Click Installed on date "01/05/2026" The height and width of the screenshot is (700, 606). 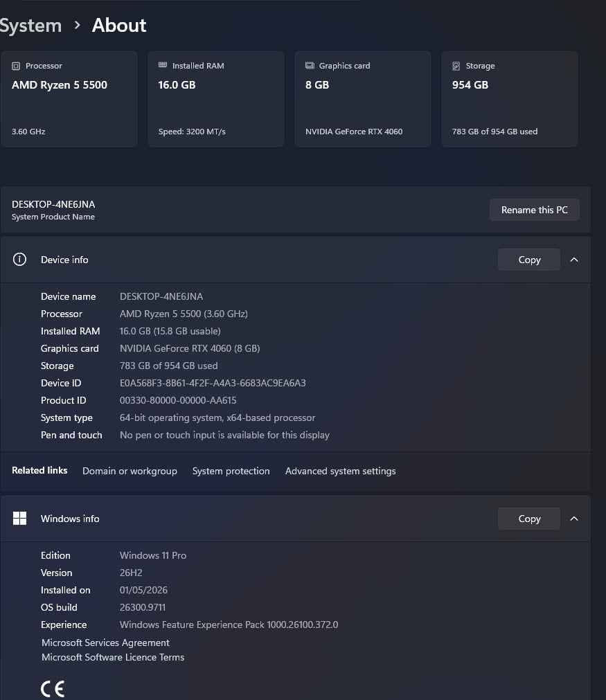point(143,590)
